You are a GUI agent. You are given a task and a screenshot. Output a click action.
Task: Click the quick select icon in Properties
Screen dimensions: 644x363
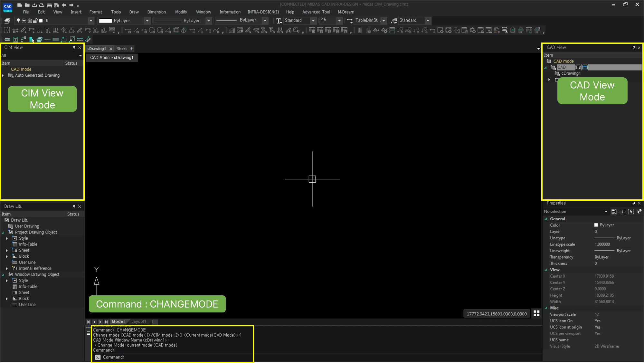(639, 211)
